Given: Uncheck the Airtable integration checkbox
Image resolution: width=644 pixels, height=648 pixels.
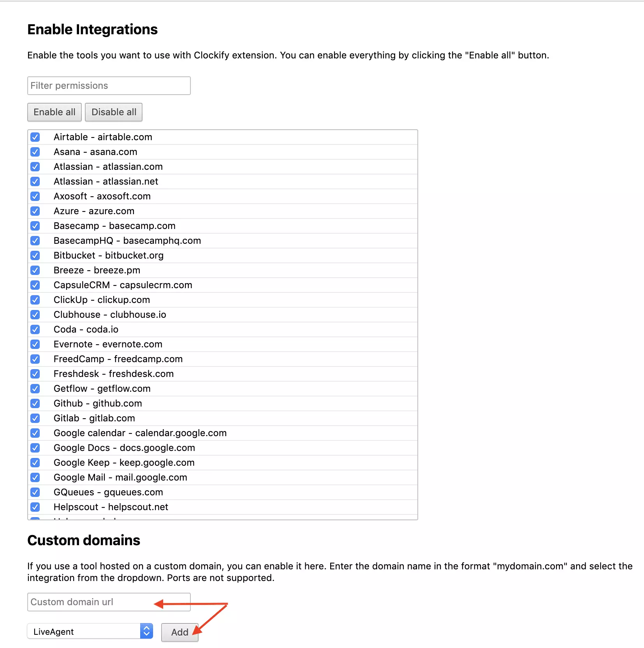Looking at the screenshot, I should point(35,137).
